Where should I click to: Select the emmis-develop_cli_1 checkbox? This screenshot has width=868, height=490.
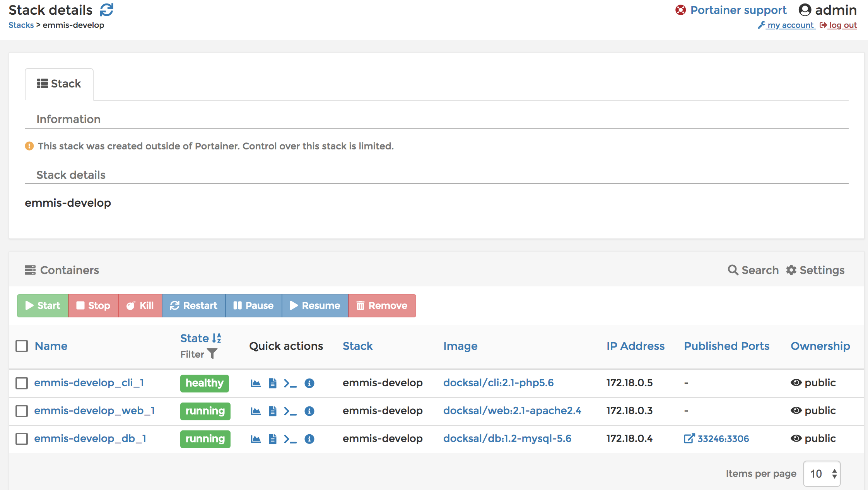pos(22,383)
